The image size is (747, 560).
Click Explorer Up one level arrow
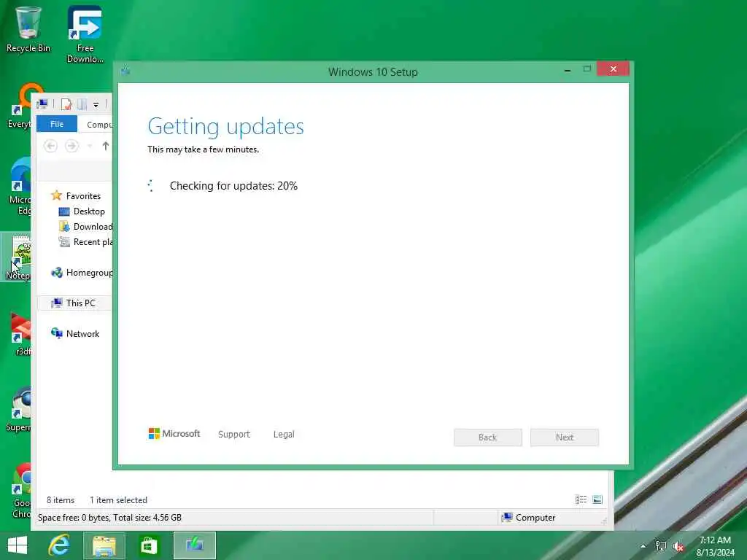coord(106,146)
